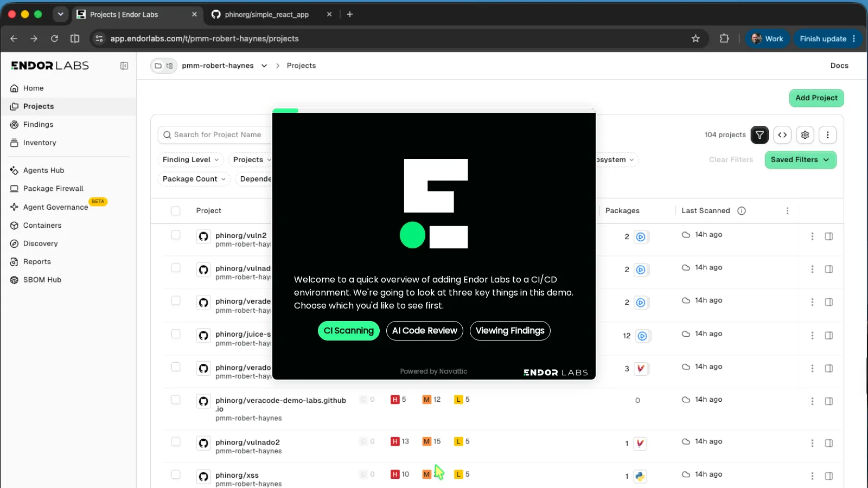This screenshot has width=868, height=488.
Task: Check the phinorg/vulnad row checkbox
Action: point(176,268)
